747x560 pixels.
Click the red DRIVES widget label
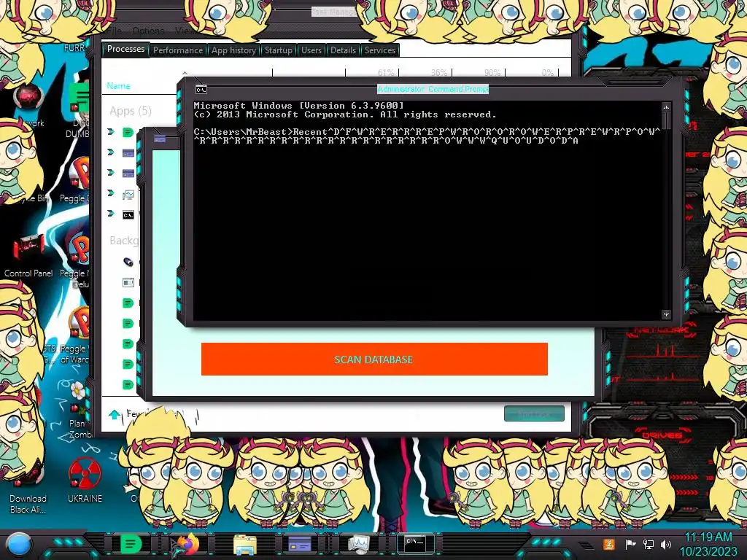662,435
